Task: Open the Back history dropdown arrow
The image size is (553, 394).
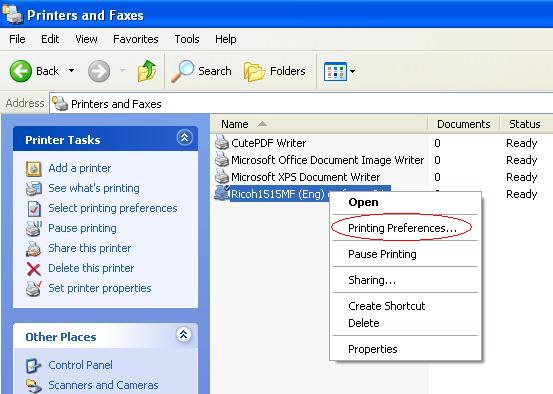Action: tap(72, 71)
